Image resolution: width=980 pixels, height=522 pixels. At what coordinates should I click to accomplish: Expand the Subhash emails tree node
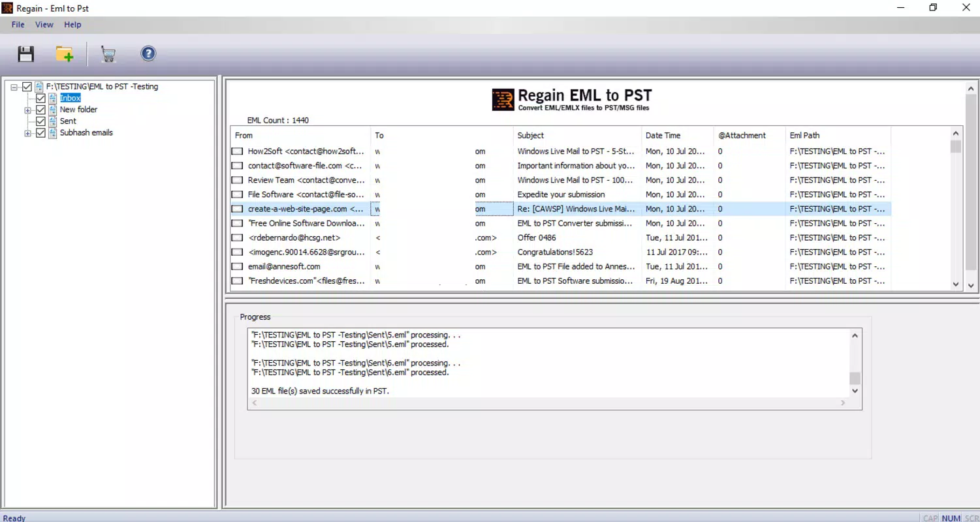pos(27,134)
